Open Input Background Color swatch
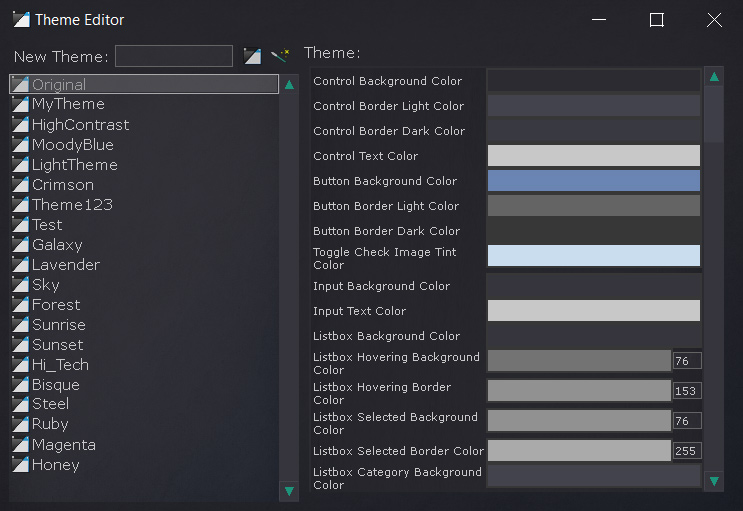Viewport: 743px width, 511px height. click(x=594, y=286)
